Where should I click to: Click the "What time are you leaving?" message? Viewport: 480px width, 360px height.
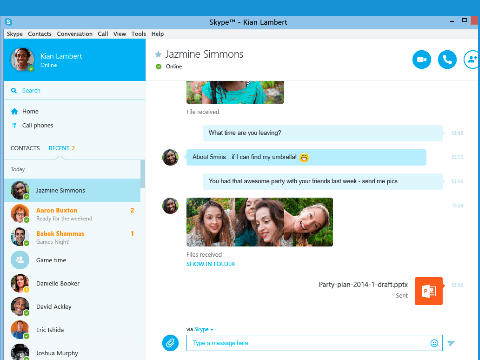(x=323, y=133)
